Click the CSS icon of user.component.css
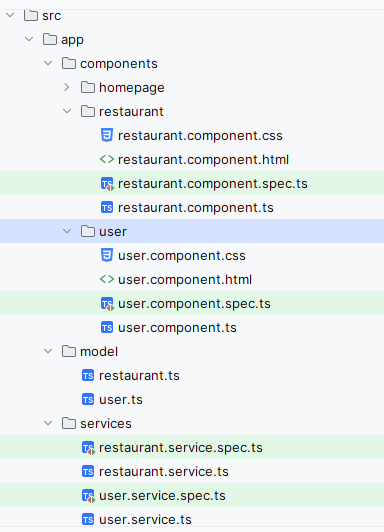This screenshot has height=532, width=384. tap(107, 255)
